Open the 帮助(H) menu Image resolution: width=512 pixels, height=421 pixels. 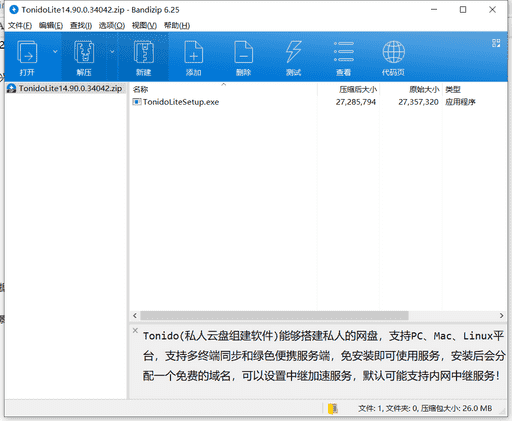coord(177,26)
